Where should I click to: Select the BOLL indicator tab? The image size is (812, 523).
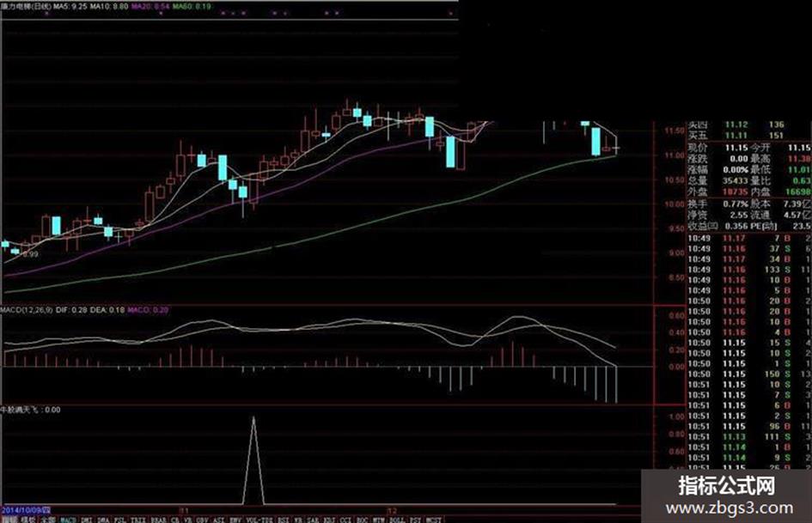(x=397, y=520)
